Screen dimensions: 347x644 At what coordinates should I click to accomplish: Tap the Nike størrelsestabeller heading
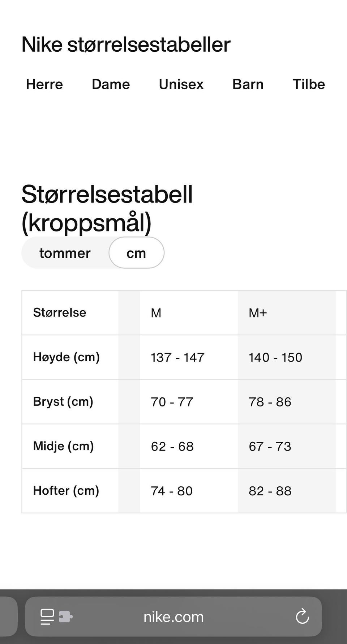(126, 45)
